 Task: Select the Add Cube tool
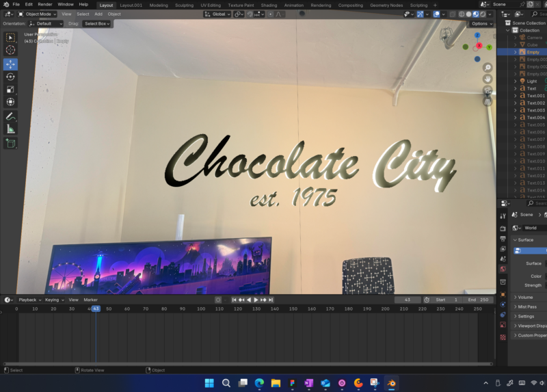click(x=10, y=144)
